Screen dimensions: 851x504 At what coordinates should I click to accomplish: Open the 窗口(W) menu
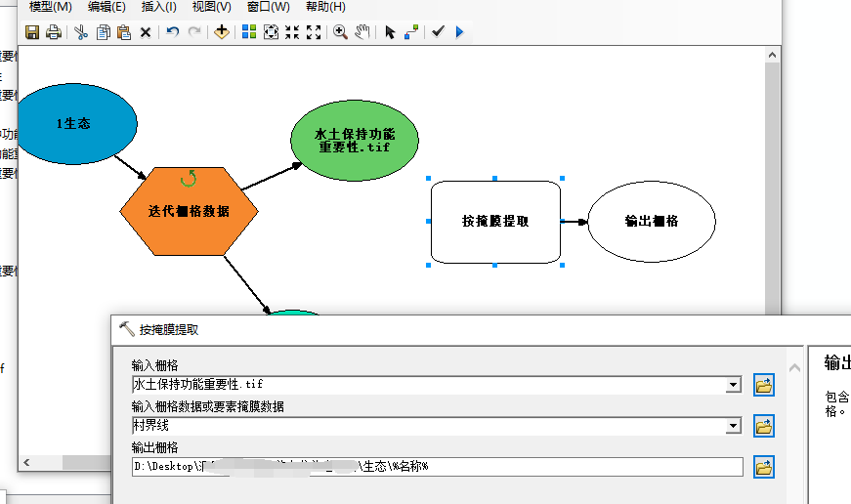point(268,7)
